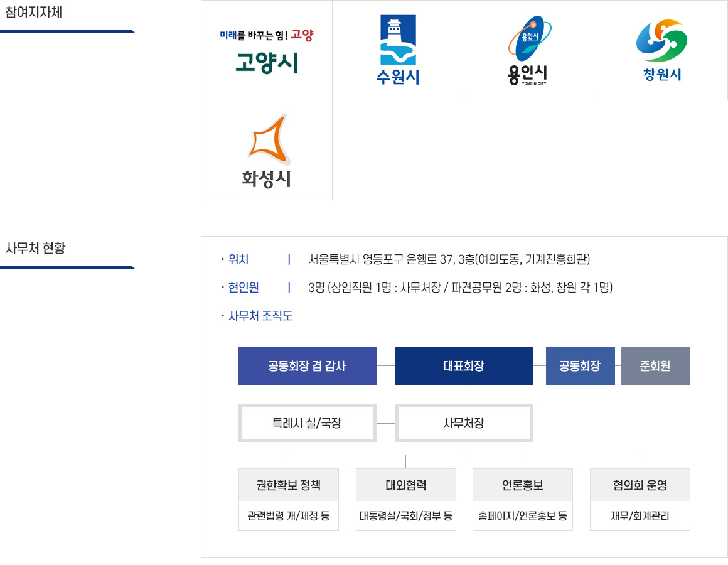Click the 사무처 현황 section heading
This screenshot has height=565, width=728.
[35, 248]
